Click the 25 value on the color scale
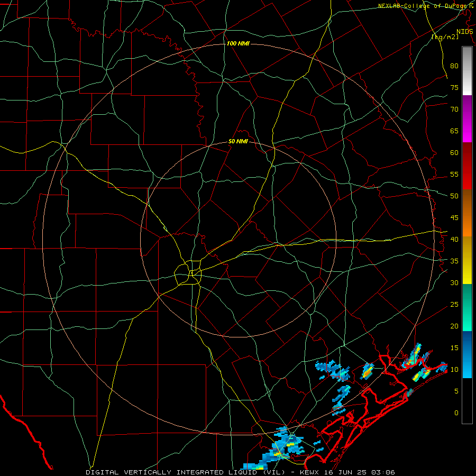 454,305
